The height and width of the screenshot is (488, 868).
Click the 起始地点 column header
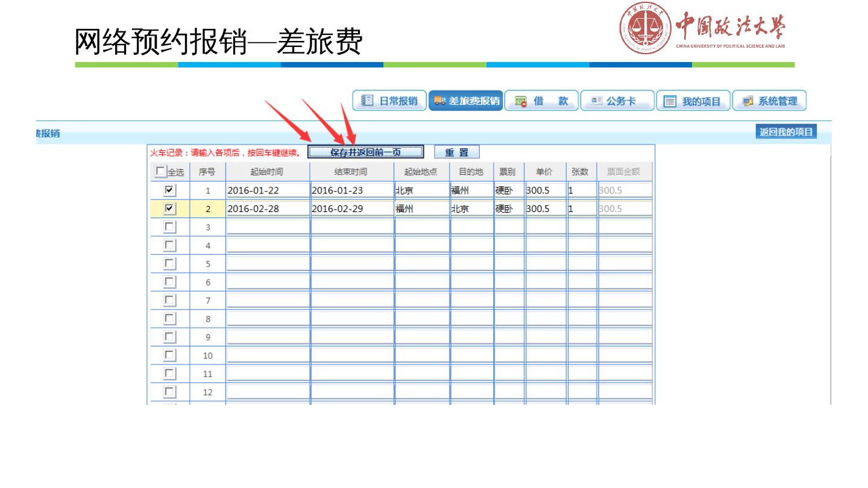[x=423, y=172]
